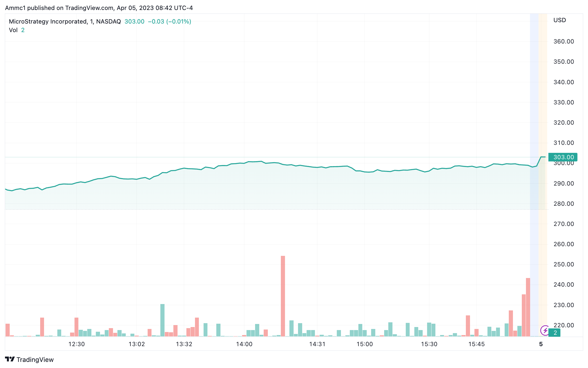The height and width of the screenshot is (368, 588).
Task: Open the USD currency selector
Action: (559, 20)
